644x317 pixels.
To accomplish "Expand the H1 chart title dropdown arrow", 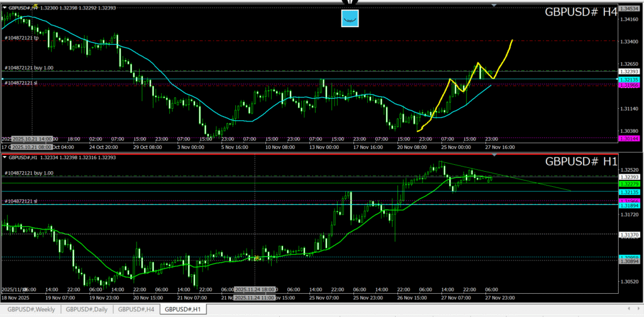I will coord(5,158).
